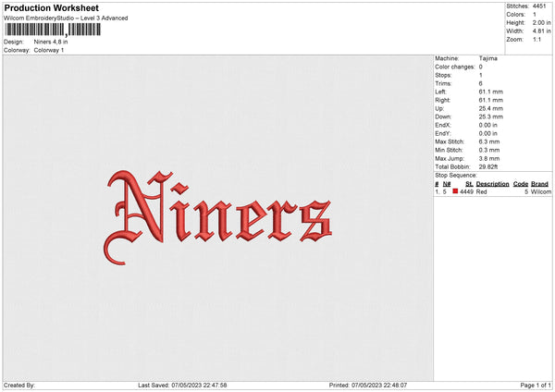Click the "Code" column header
Image resolution: width=555 pixels, height=392 pixels.
(520, 184)
